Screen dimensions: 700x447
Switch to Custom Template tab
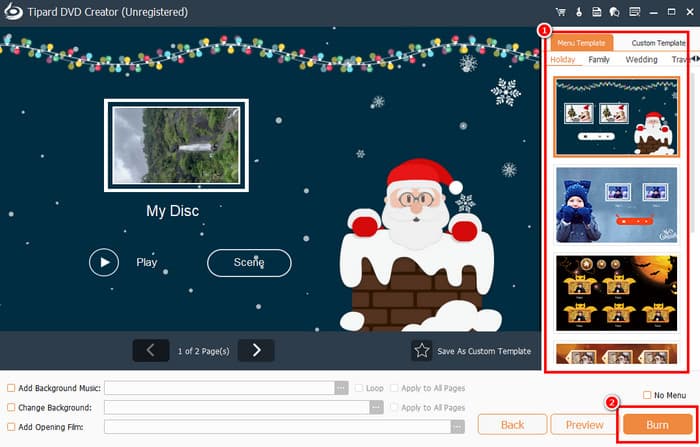pyautogui.click(x=658, y=43)
